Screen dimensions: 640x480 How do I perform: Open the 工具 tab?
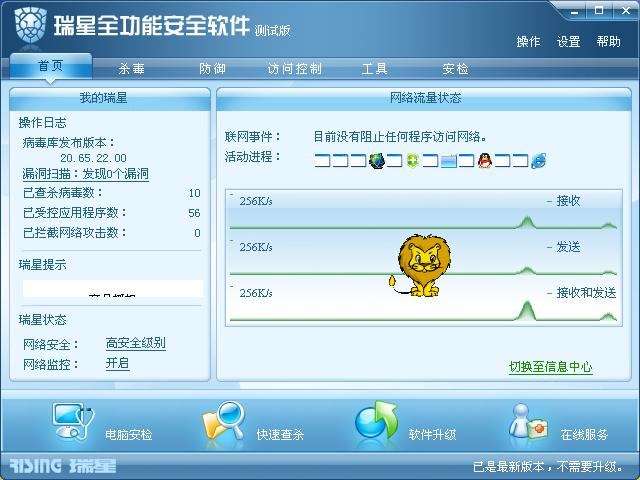tap(374, 69)
